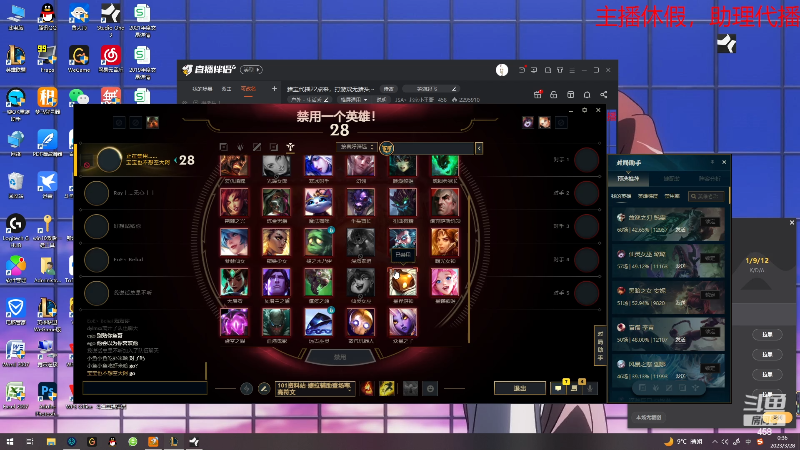Pick the Karma champion portrait
This screenshot has width=800, height=450.
(x=234, y=282)
